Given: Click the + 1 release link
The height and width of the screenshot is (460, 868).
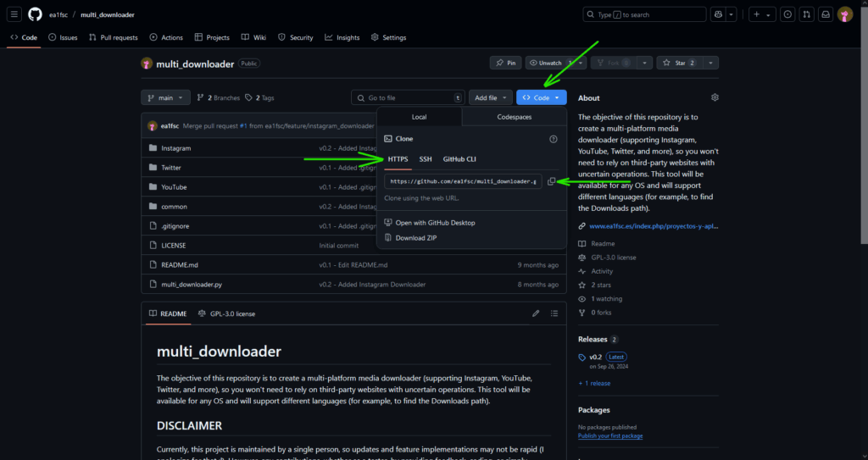Looking at the screenshot, I should click(x=594, y=383).
